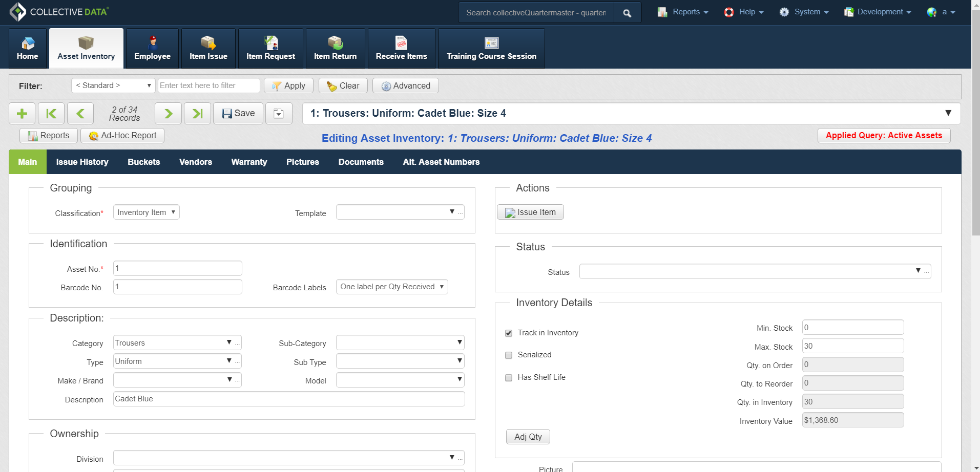Select the Asset Inventory module
The height and width of the screenshot is (472, 980).
pos(86,49)
